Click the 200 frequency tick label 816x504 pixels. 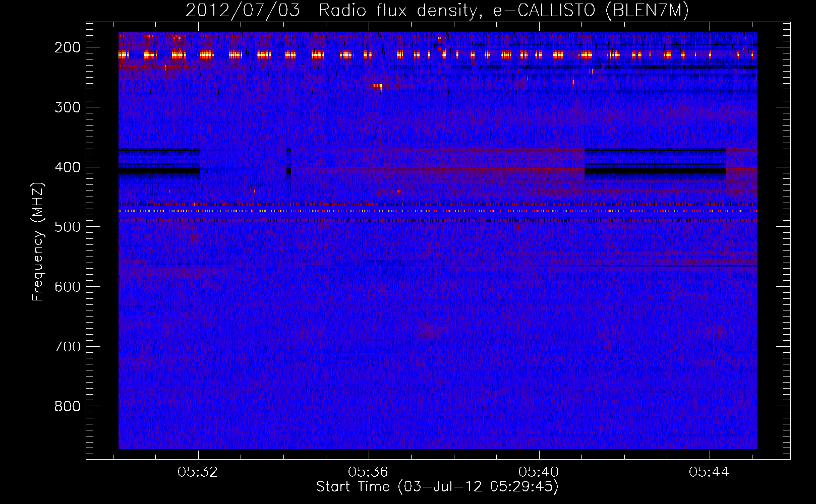(x=68, y=47)
